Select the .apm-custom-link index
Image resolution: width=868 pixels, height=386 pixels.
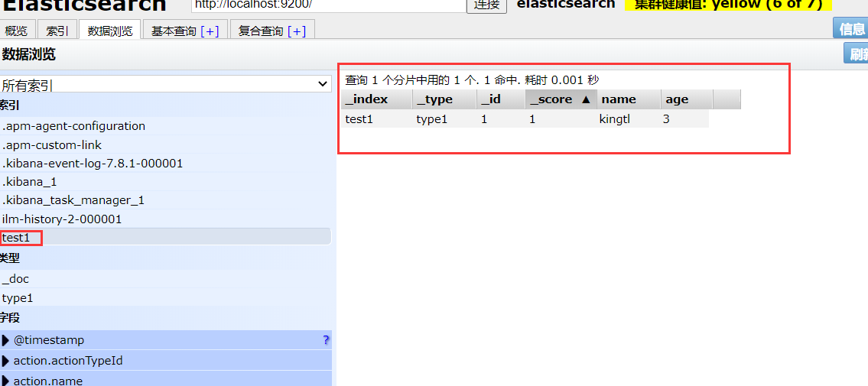click(x=165, y=145)
